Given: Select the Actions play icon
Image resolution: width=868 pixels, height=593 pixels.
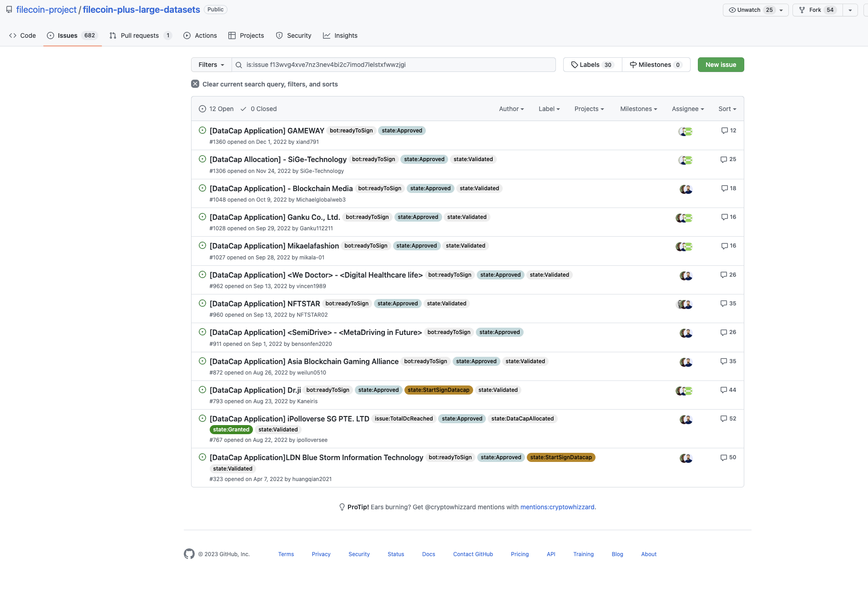Looking at the screenshot, I should [187, 35].
